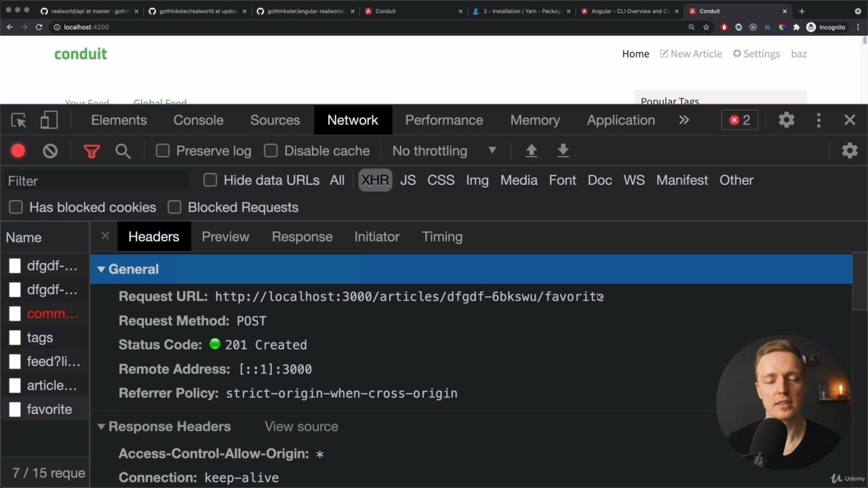Click the Filter text input field
This screenshot has width=868, height=488.
click(95, 181)
